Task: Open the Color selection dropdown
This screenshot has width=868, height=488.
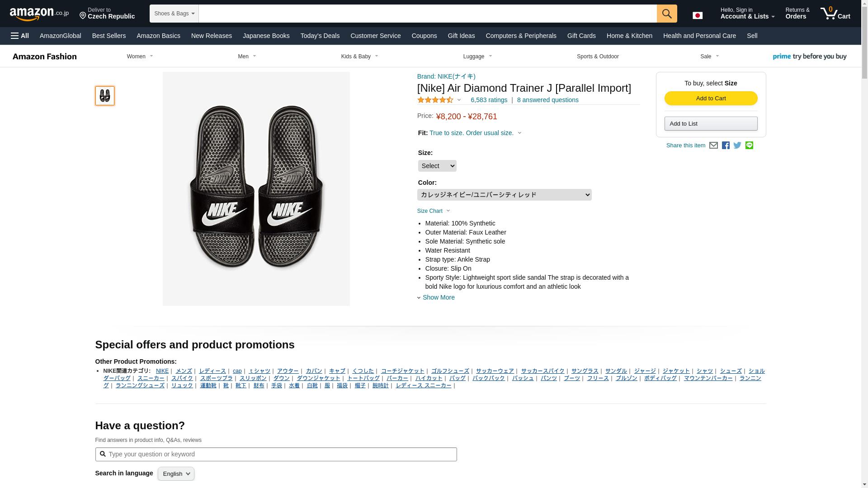Action: 504,195
